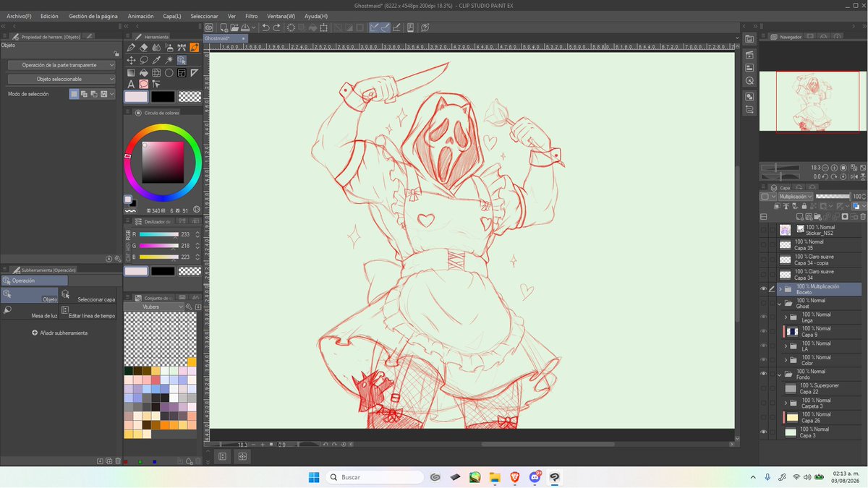The image size is (868, 488).
Task: Select the orange Decoration brush tool
Action: (x=194, y=47)
